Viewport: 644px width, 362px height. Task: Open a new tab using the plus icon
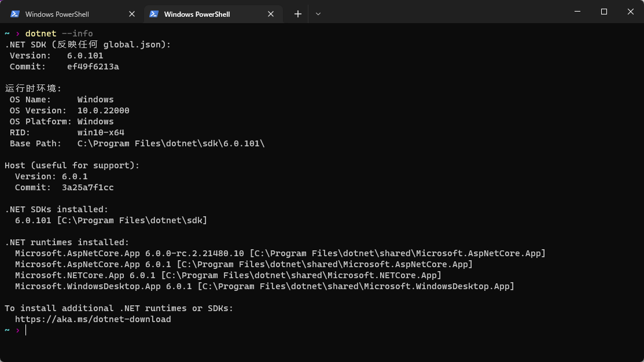(x=297, y=13)
